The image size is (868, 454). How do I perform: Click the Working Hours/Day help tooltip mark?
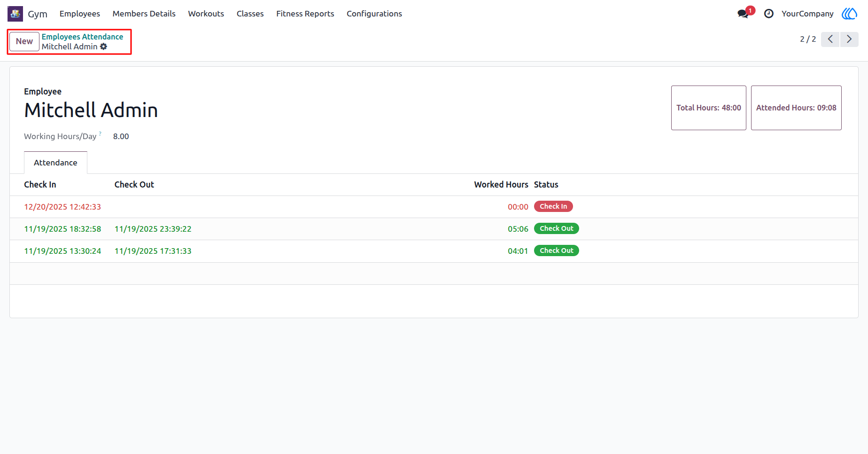tap(100, 134)
